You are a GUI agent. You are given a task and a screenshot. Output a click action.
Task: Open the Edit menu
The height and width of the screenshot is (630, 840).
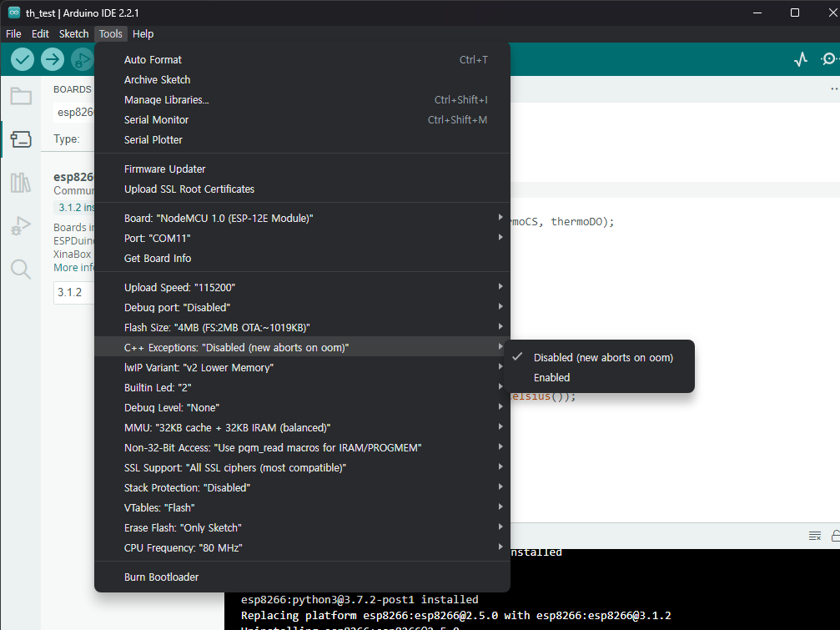click(40, 33)
